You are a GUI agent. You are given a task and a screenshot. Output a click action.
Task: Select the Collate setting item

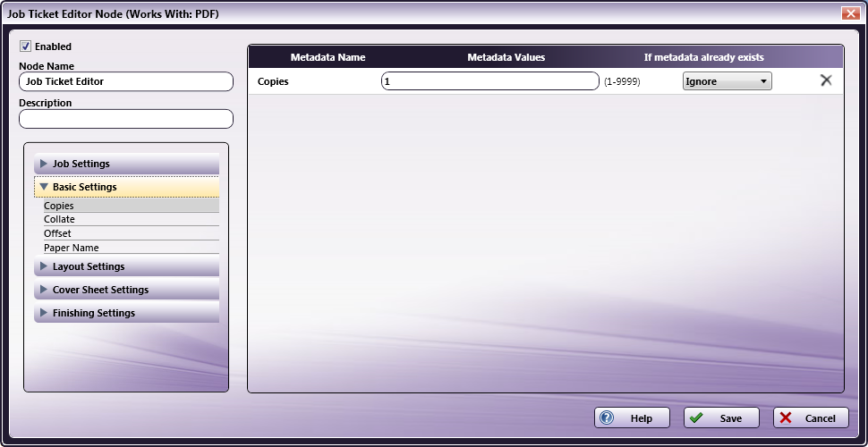59,219
